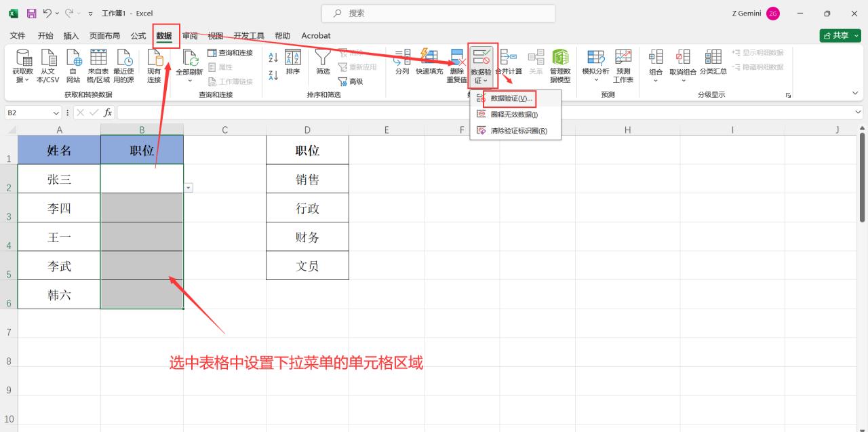The image size is (868, 432).
Task: Toggle the 筛选 filter funnel
Action: coord(323,62)
